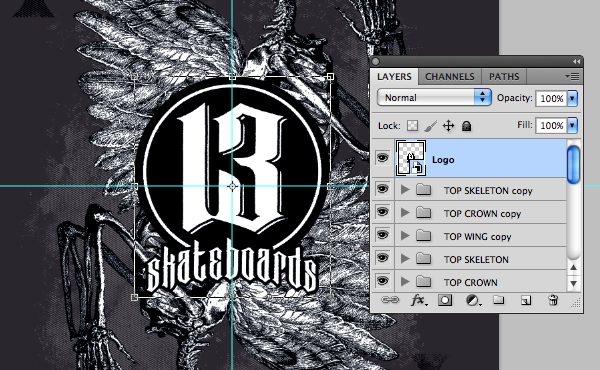Image resolution: width=600 pixels, height=370 pixels.
Task: Lock transparent pixels icon
Action: pyautogui.click(x=412, y=126)
